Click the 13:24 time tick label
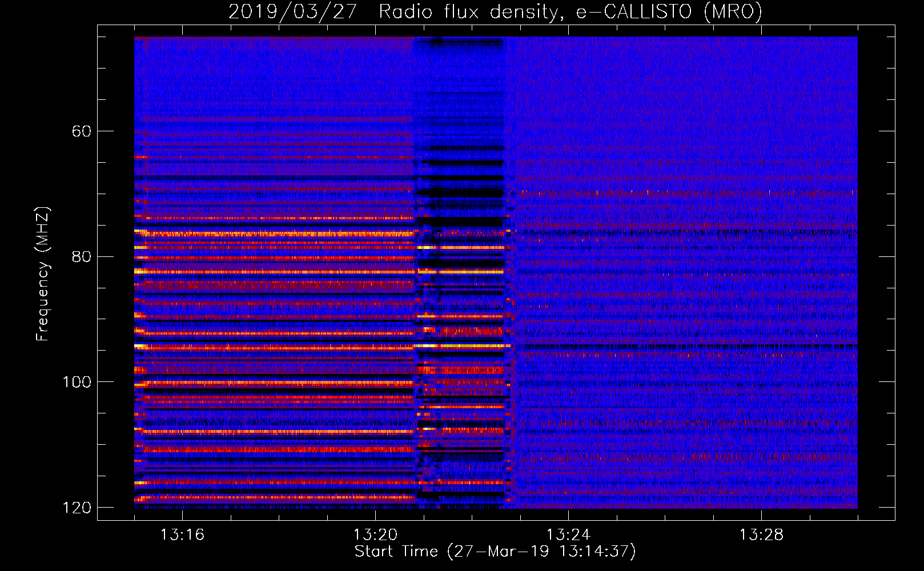The image size is (924, 571). pyautogui.click(x=568, y=535)
